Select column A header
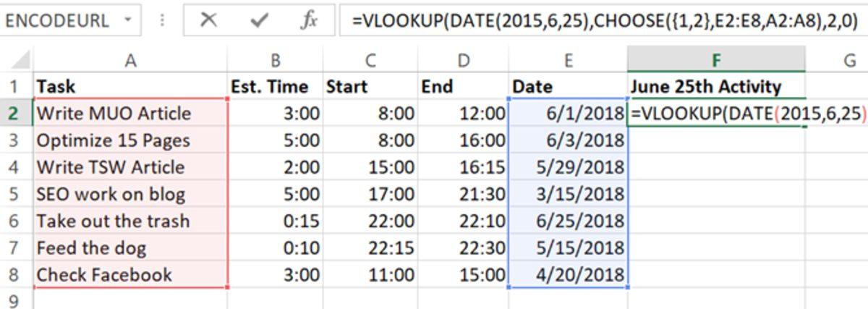Viewport: 868px width, 309px height. 130,61
